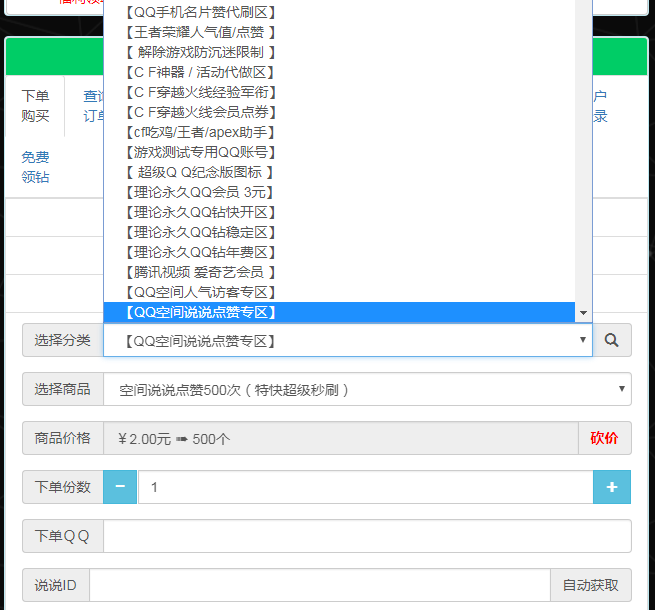Increase order quantity with plus button
The width and height of the screenshot is (655, 610).
coord(612,487)
